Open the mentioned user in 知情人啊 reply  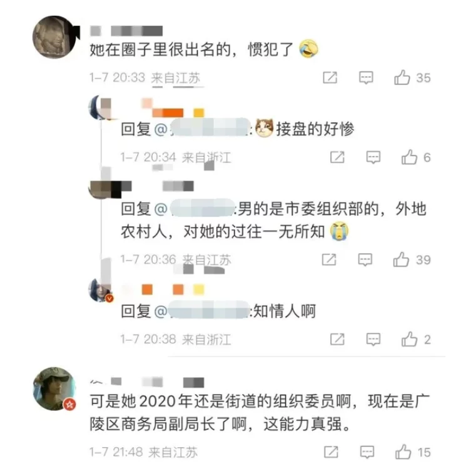pos(208,310)
